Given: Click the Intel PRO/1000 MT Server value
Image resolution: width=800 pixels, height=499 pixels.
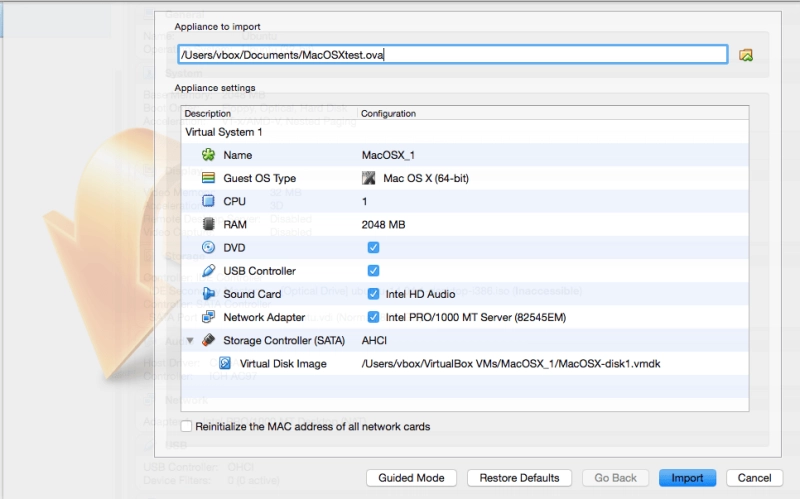Looking at the screenshot, I should (x=476, y=317).
